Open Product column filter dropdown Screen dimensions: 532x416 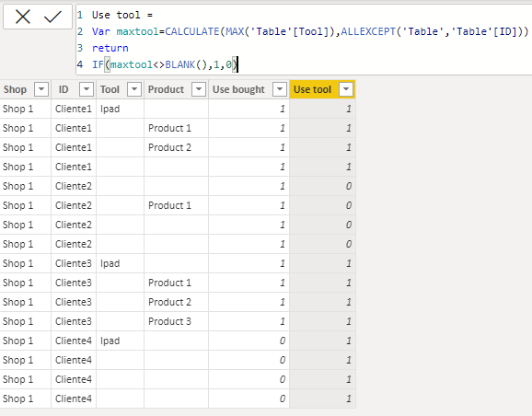click(x=199, y=89)
